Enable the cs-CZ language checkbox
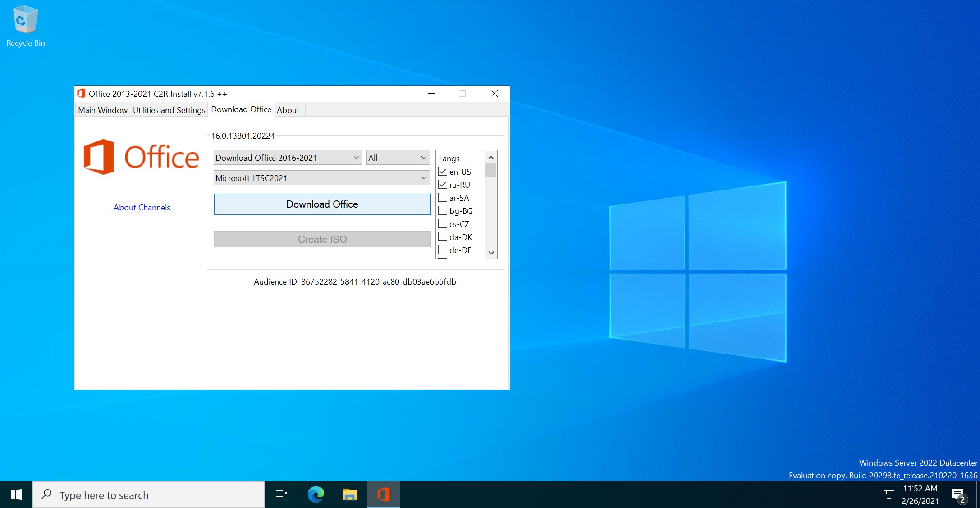 [x=441, y=223]
